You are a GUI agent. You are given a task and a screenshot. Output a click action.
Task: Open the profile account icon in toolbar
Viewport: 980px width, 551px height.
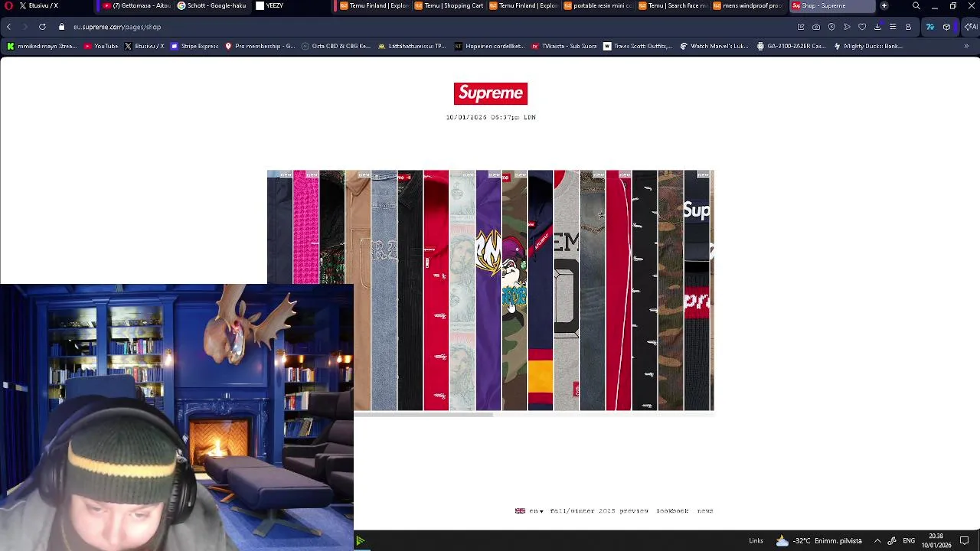click(908, 27)
